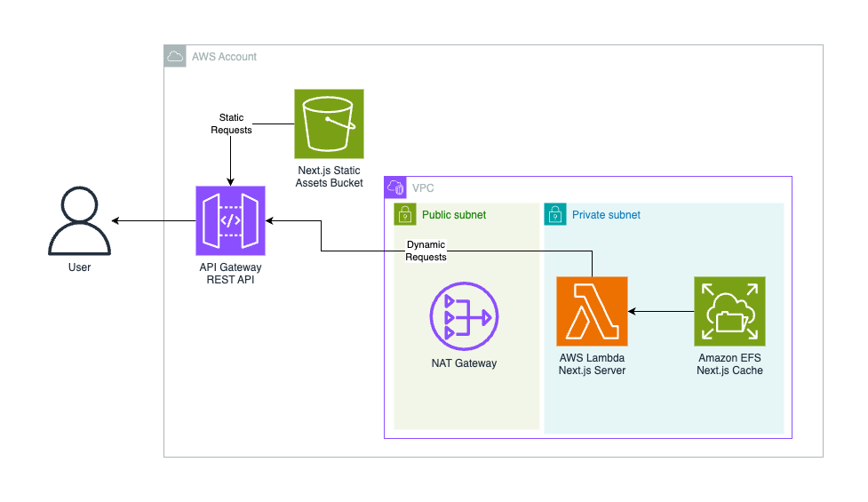
Task: Select the Amazon EFS Next.js Cache caption
Action: pyautogui.click(x=729, y=364)
